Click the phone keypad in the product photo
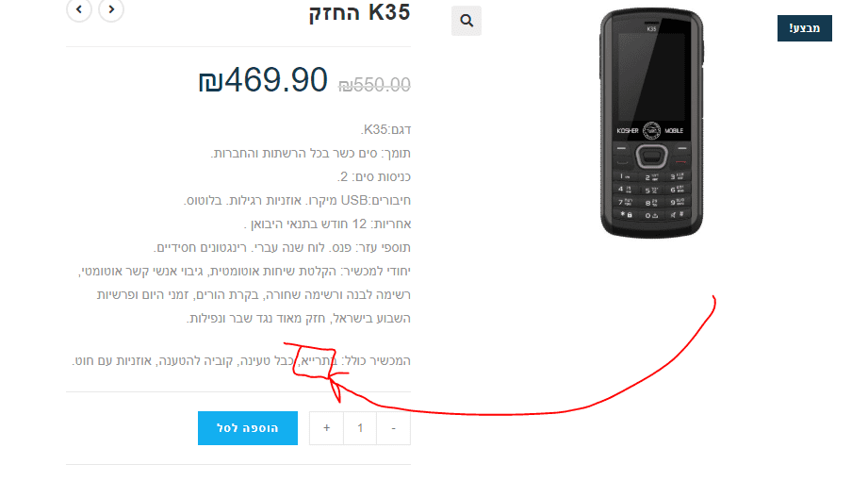This screenshot has height=481, width=868. click(651, 195)
